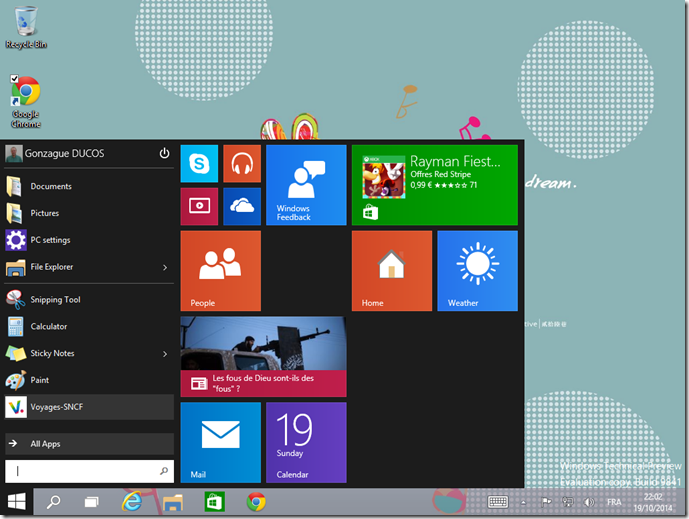The image size is (689, 519).
Task: Open the touch keyboard from system tray
Action: click(x=498, y=501)
